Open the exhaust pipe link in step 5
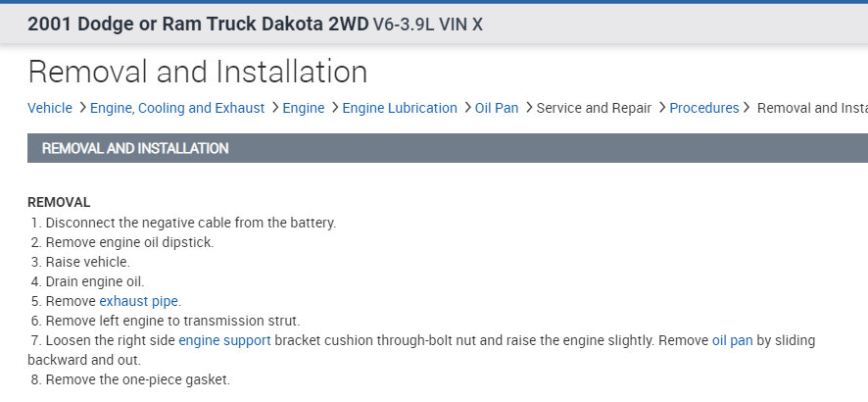Viewport: 868px width, 402px height. [139, 301]
